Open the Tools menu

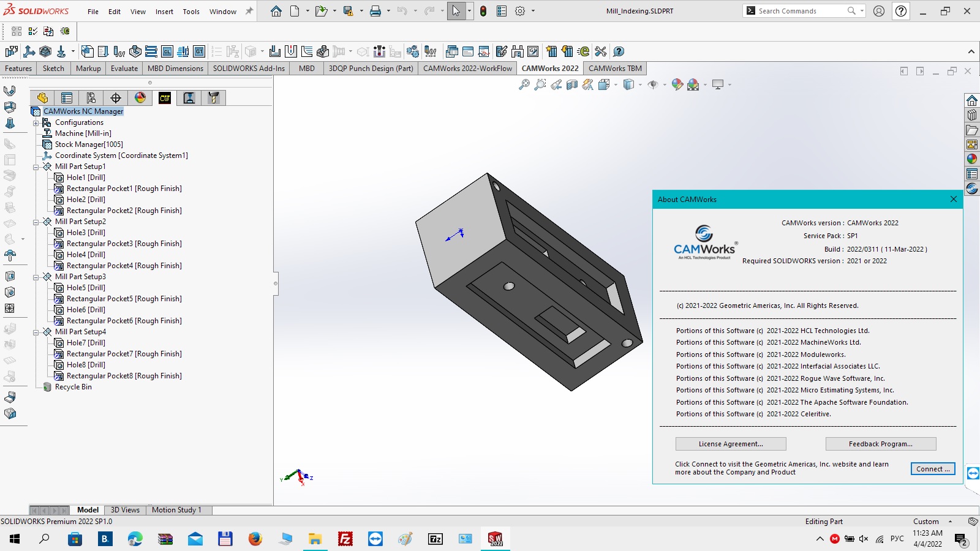click(x=191, y=12)
